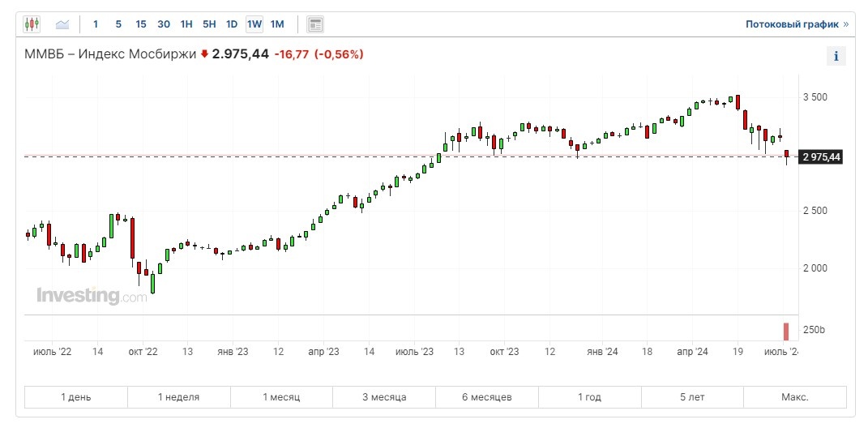Viewport: 868px width, 428px height.
Task: Choose the Макс. range tab
Action: 795,397
